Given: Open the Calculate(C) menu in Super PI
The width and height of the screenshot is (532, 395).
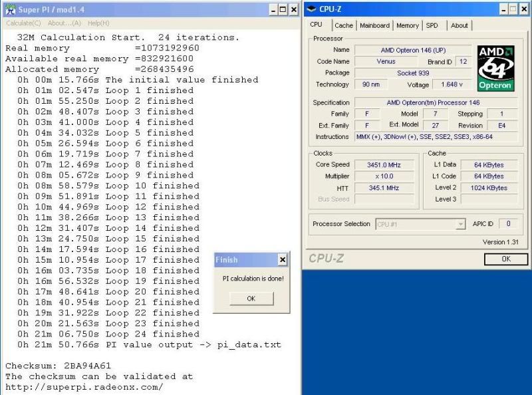Looking at the screenshot, I should pyautogui.click(x=23, y=23).
